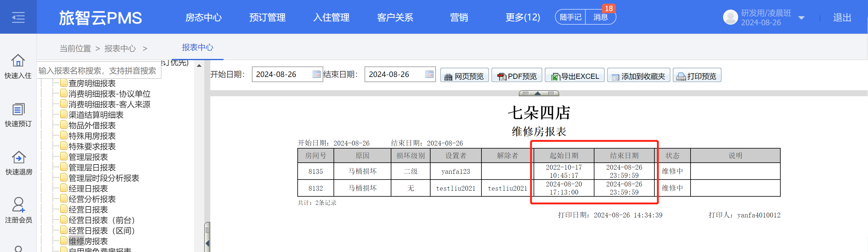Open 入住管理 menu
Viewport: 868px width, 252px height.
click(x=331, y=17)
